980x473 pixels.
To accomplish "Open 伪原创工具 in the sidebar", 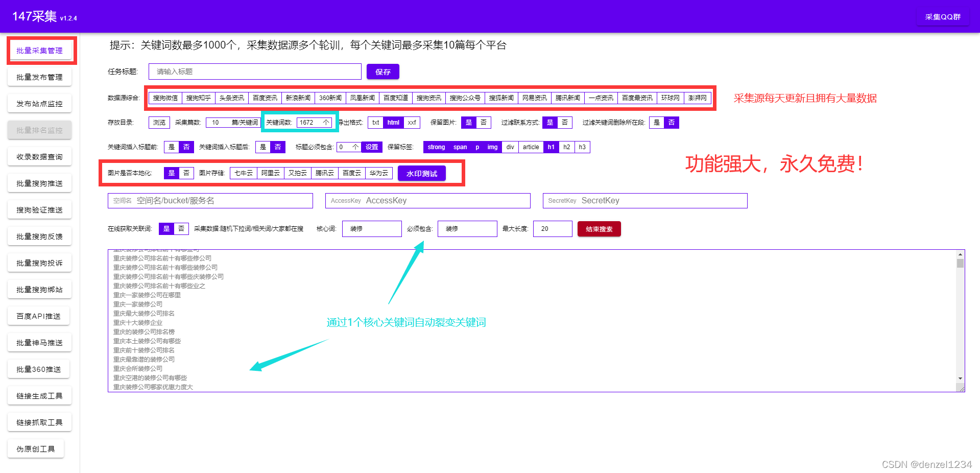I will click(36, 448).
